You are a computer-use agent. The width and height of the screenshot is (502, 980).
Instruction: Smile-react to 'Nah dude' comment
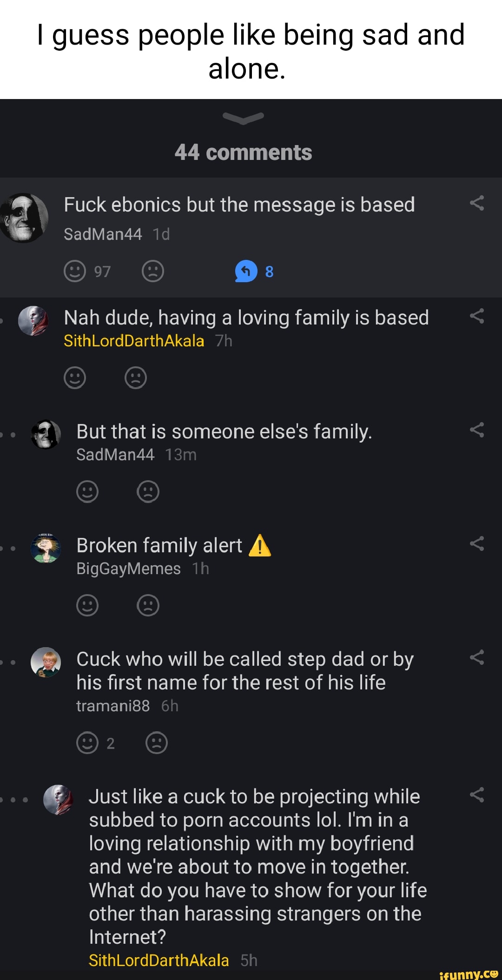[x=75, y=377]
